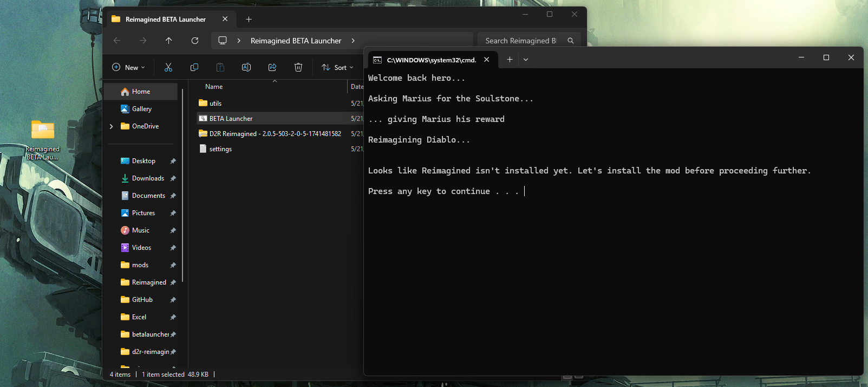Open the pinned GitHub folder

pos(141,300)
